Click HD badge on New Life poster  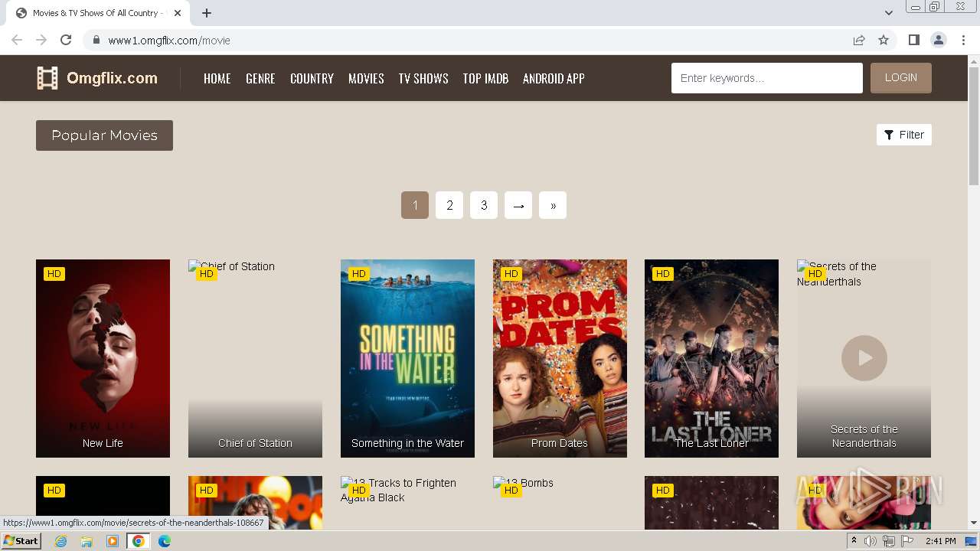(x=54, y=274)
